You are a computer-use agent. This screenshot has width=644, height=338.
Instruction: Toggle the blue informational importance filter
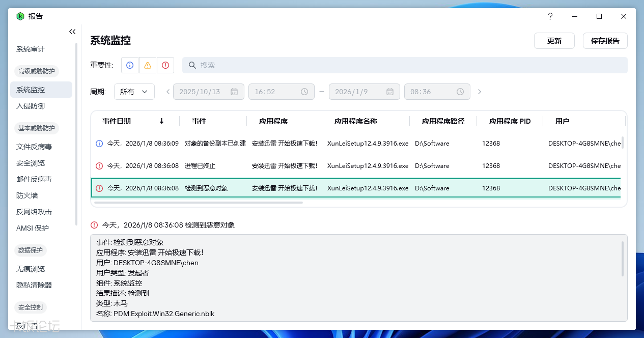click(x=130, y=65)
